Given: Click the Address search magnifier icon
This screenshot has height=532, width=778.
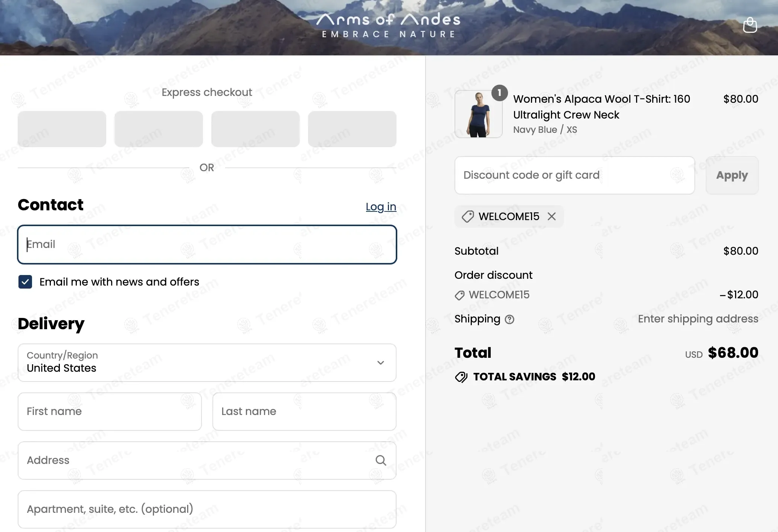Looking at the screenshot, I should click(x=381, y=460).
